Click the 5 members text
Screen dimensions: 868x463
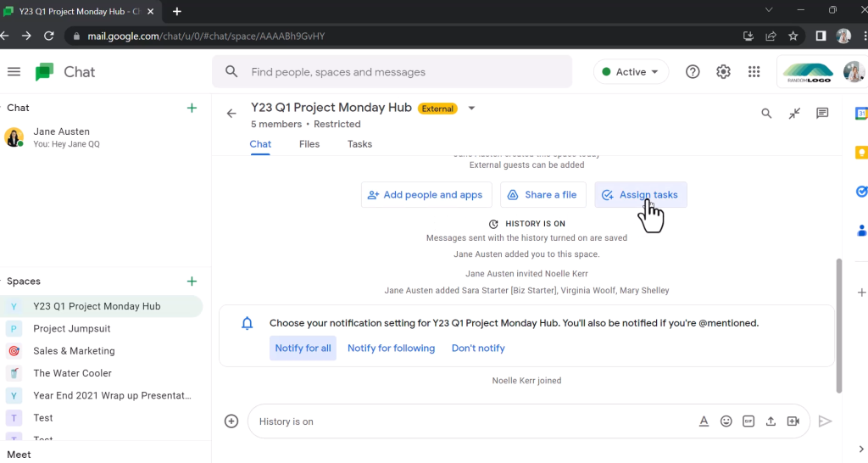coord(276,124)
